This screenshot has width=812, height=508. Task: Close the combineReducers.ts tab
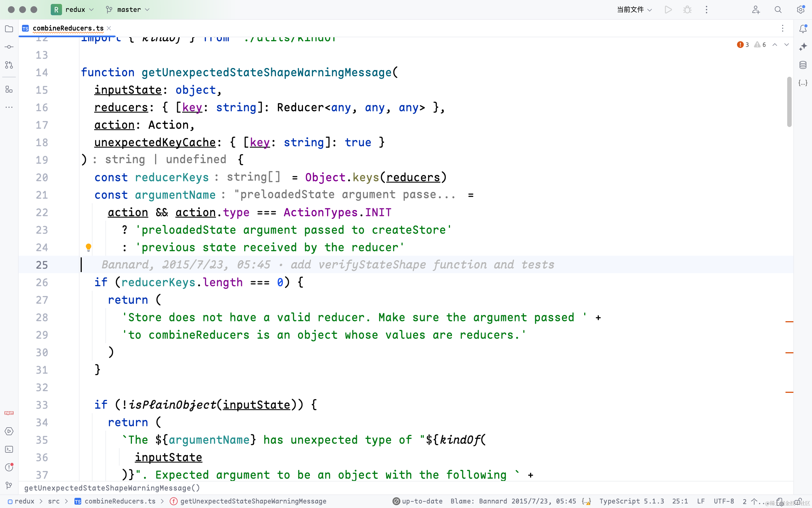(109, 28)
